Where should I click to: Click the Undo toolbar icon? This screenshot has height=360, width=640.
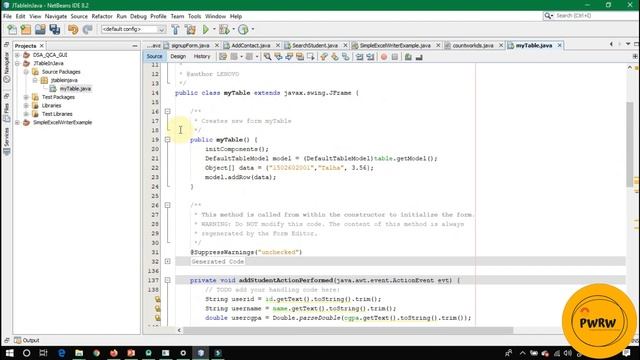click(x=73, y=29)
